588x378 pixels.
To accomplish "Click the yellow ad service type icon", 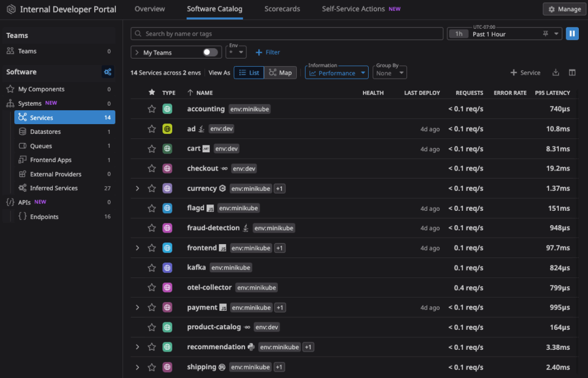I will [x=167, y=129].
